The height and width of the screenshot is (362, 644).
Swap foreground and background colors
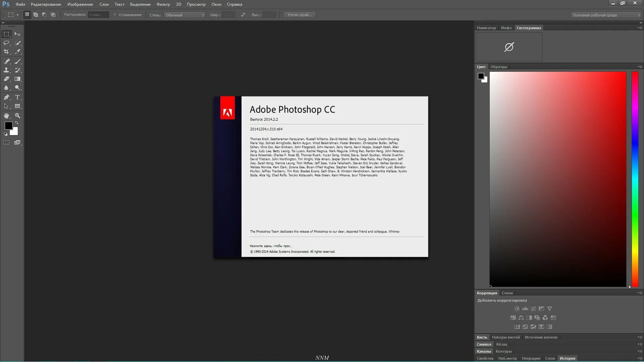(16, 123)
